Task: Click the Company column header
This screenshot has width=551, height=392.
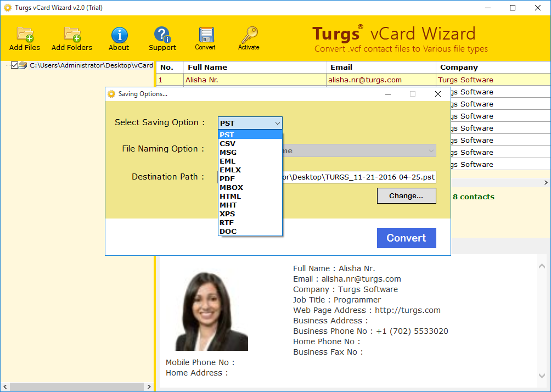Action: pyautogui.click(x=493, y=67)
